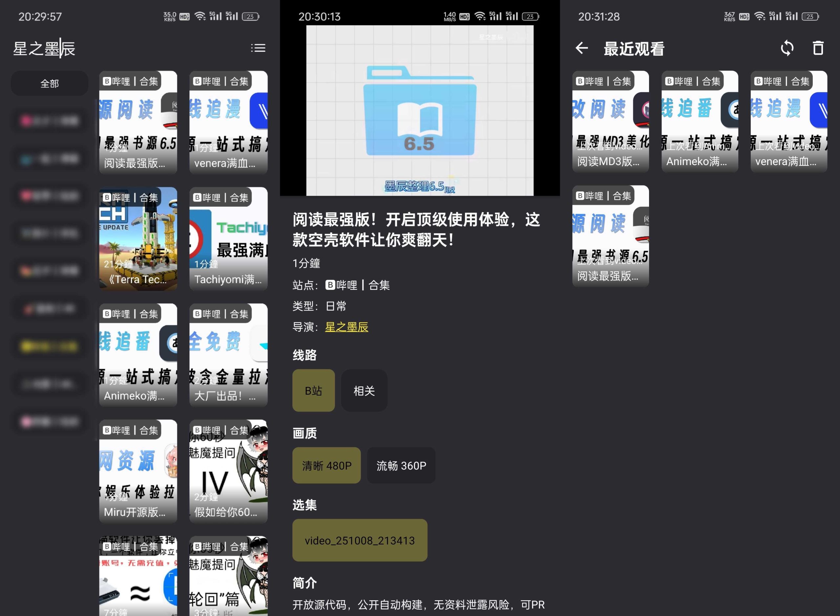840x616 pixels.
Task: Select 清晰 480P quality
Action: click(326, 465)
